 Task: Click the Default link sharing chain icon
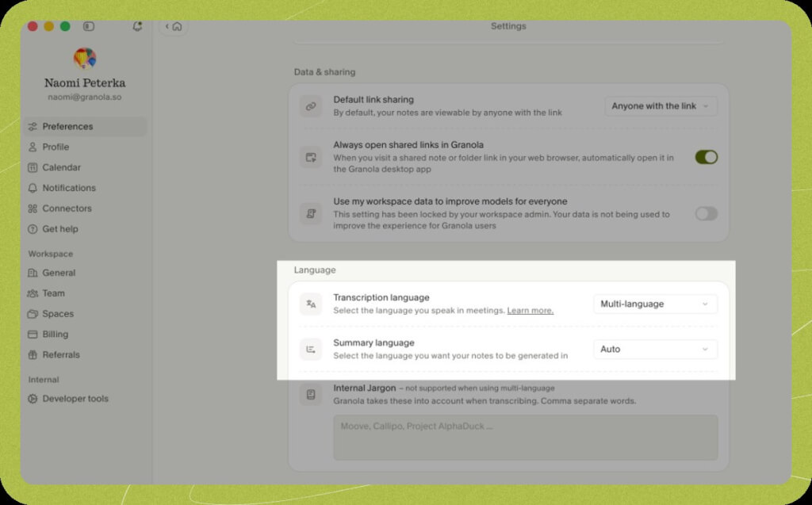(311, 106)
